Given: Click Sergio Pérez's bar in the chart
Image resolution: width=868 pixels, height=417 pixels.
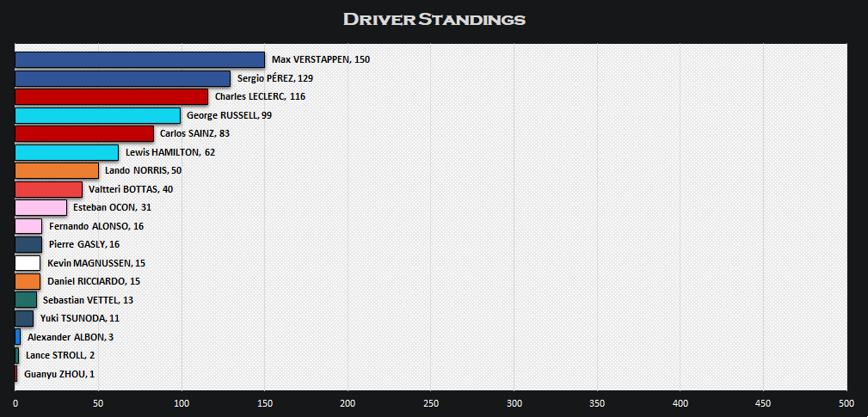Looking at the screenshot, I should click(x=122, y=78).
